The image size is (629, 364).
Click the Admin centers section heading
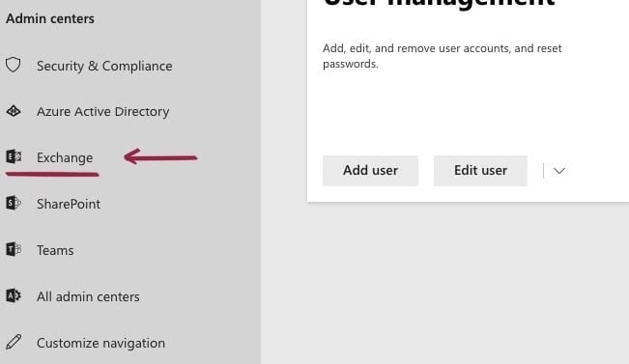pos(50,18)
